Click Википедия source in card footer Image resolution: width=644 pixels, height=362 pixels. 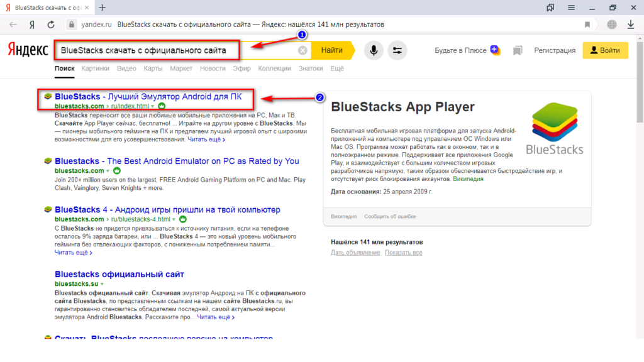click(x=344, y=216)
